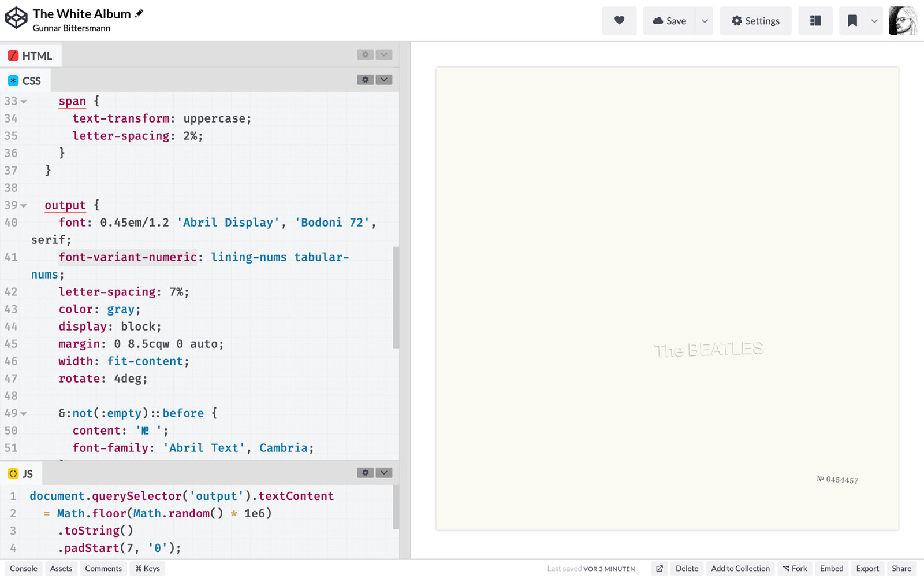924x578 pixels.
Task: Click the 'width: fit-content' line
Action: pyautogui.click(x=124, y=361)
